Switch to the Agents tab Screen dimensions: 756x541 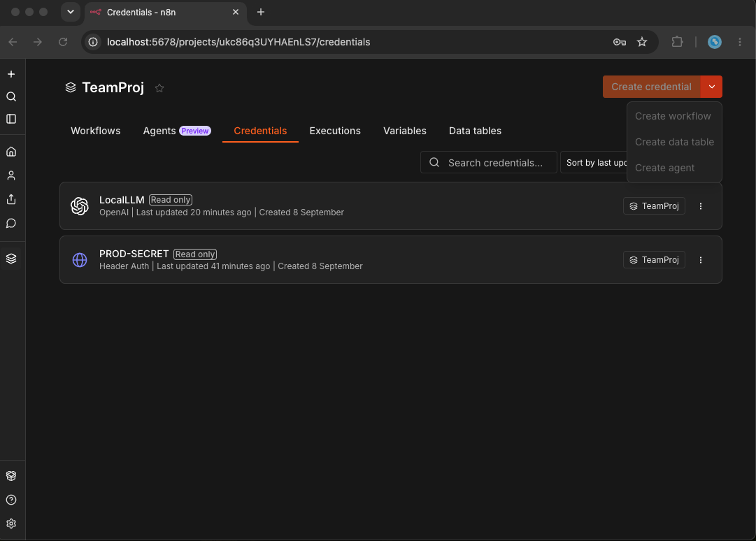[x=159, y=131]
